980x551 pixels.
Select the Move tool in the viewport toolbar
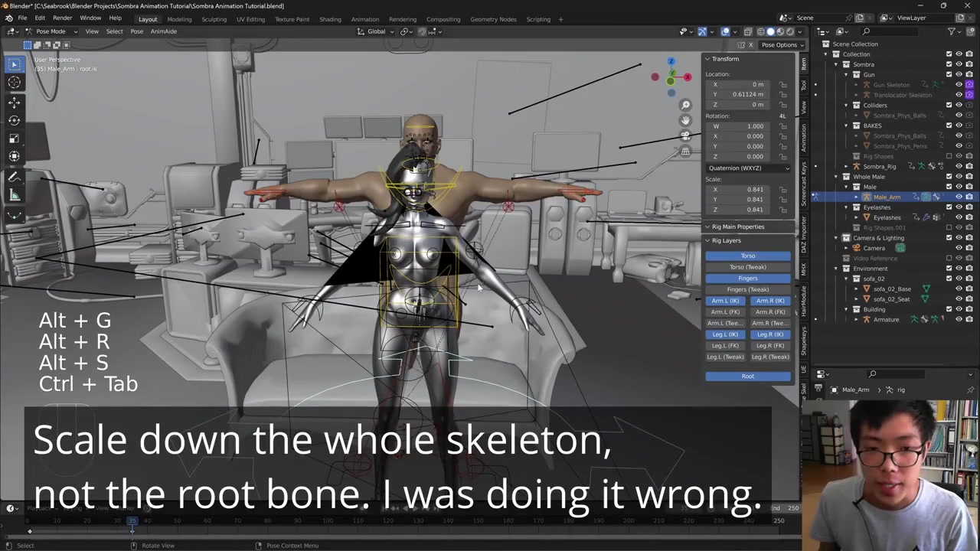14,102
